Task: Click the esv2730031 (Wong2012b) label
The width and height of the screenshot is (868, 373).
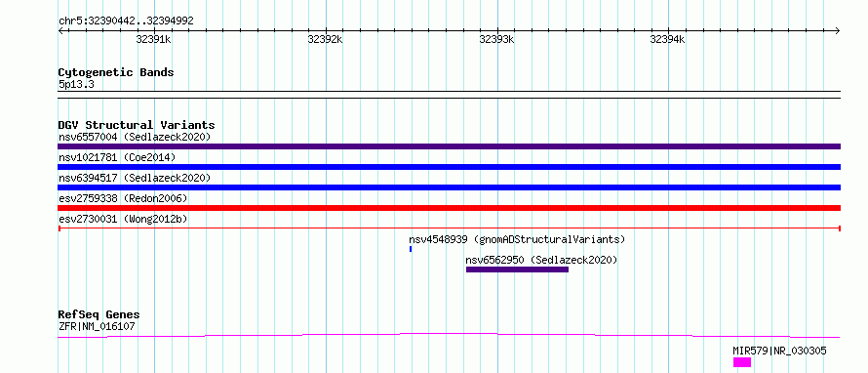Action: click(x=123, y=219)
